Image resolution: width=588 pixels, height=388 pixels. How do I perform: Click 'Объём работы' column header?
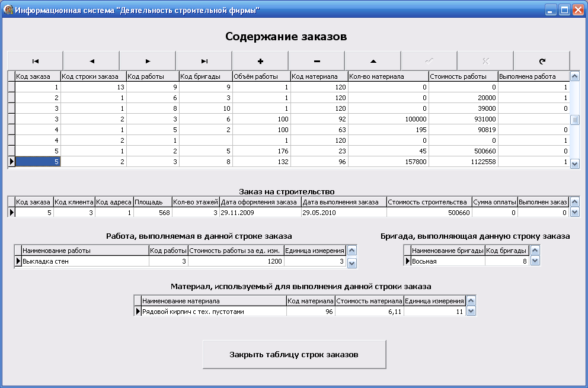click(261, 76)
